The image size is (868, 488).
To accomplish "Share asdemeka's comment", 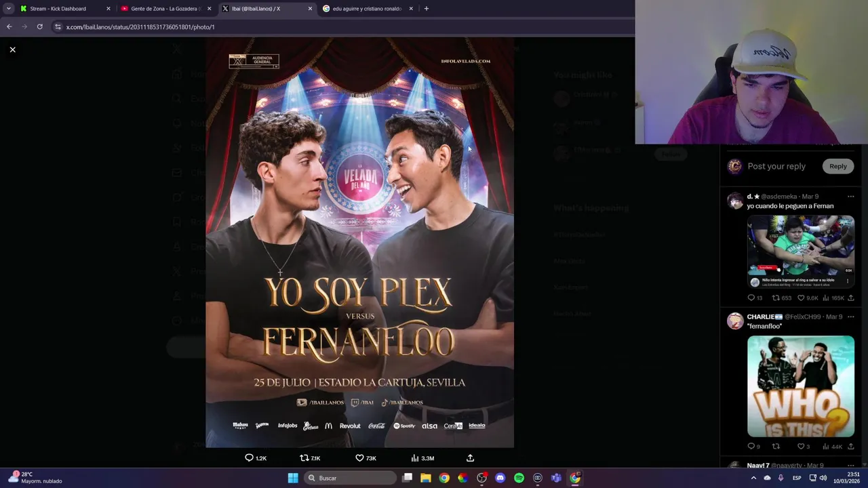I will pyautogui.click(x=850, y=298).
